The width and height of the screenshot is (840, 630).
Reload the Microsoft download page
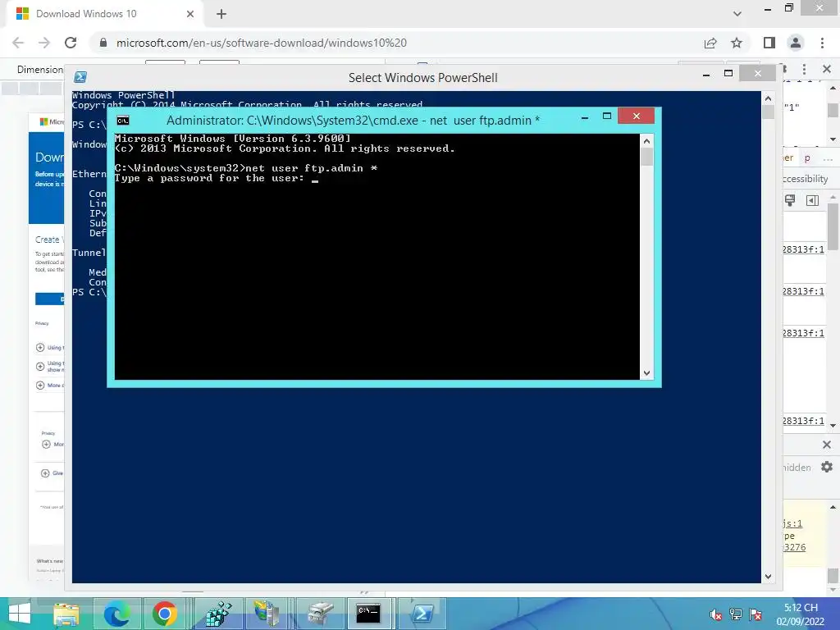(x=71, y=43)
